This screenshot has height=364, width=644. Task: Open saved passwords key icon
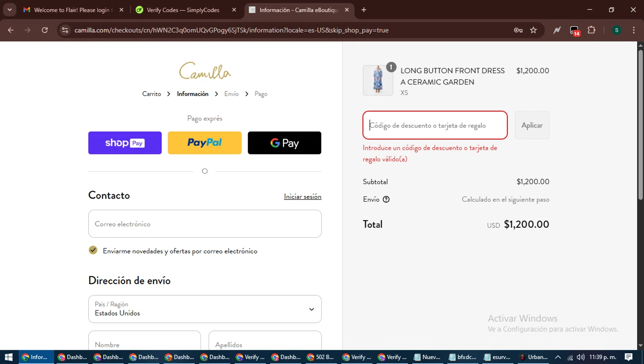point(518,30)
